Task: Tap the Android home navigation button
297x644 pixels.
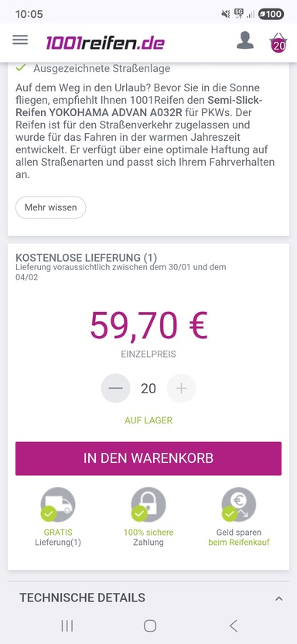Action: click(x=150, y=625)
